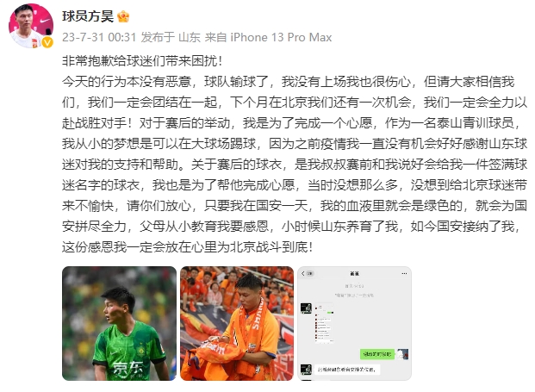Open the orange fan shirt photo
Viewport: 535px width, 392px height.
(237, 323)
